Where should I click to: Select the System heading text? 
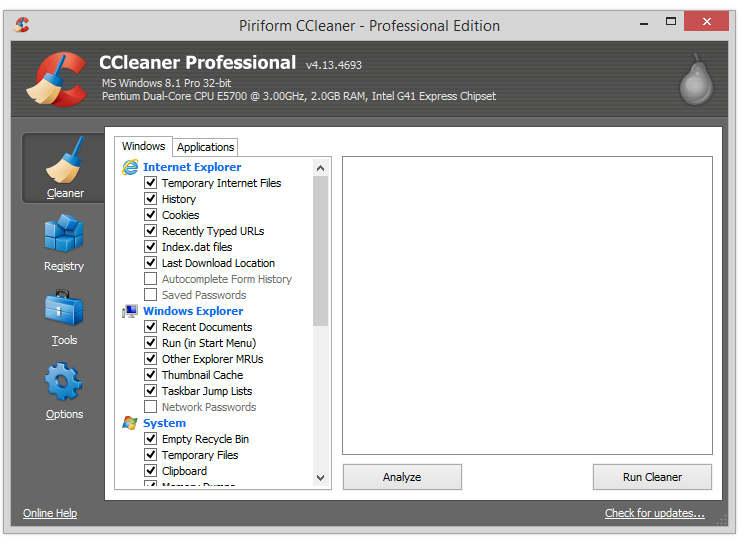click(164, 423)
